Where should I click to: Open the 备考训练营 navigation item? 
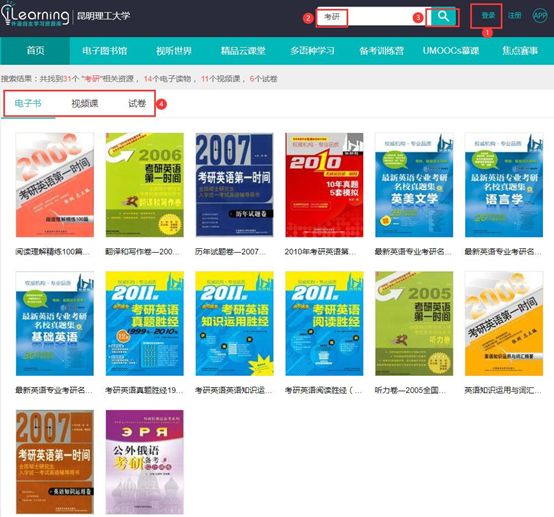click(382, 51)
